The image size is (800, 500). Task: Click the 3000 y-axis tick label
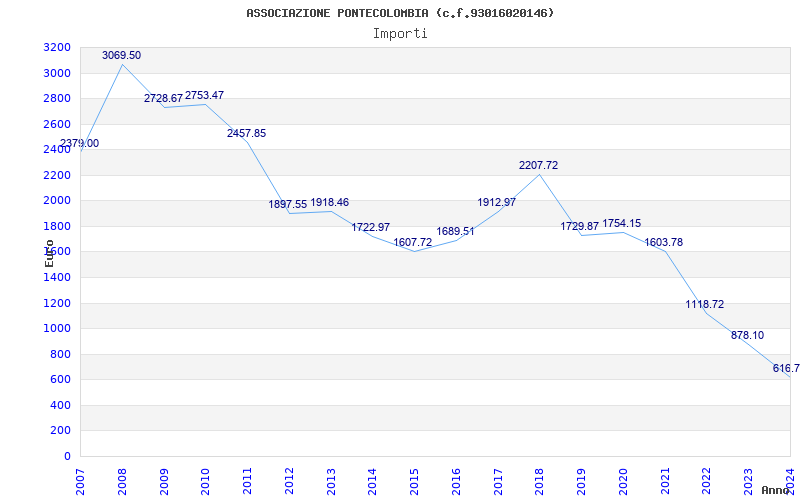[57, 73]
